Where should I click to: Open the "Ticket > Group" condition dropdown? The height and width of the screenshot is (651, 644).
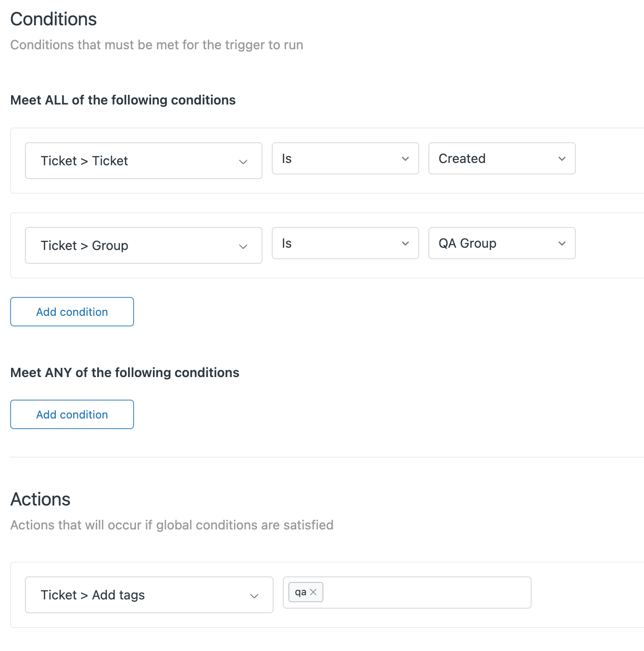143,245
